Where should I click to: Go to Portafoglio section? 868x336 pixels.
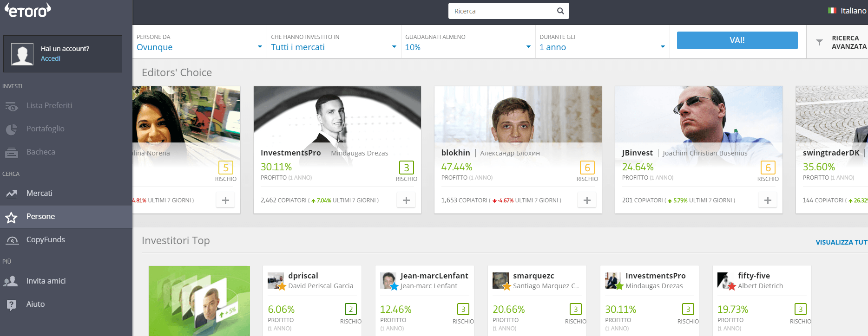(66, 129)
